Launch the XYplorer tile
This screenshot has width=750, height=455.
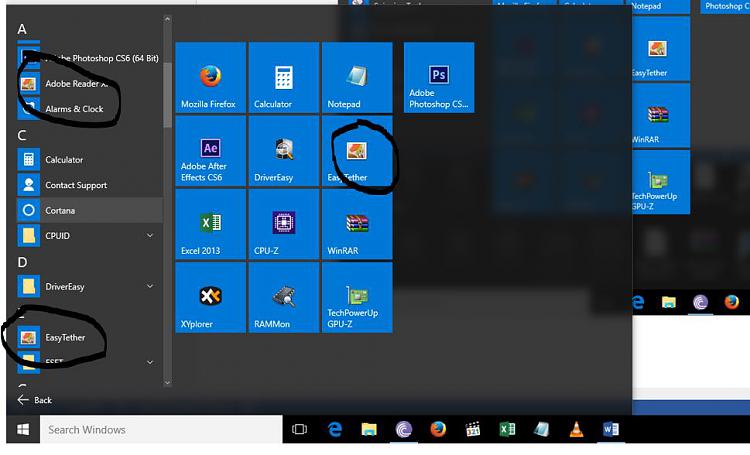pos(210,297)
